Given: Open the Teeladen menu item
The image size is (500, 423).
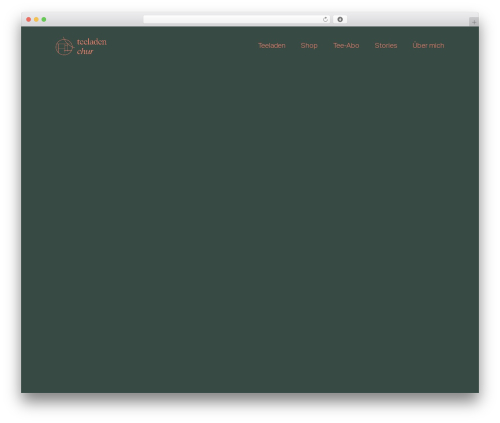Looking at the screenshot, I should click(272, 46).
